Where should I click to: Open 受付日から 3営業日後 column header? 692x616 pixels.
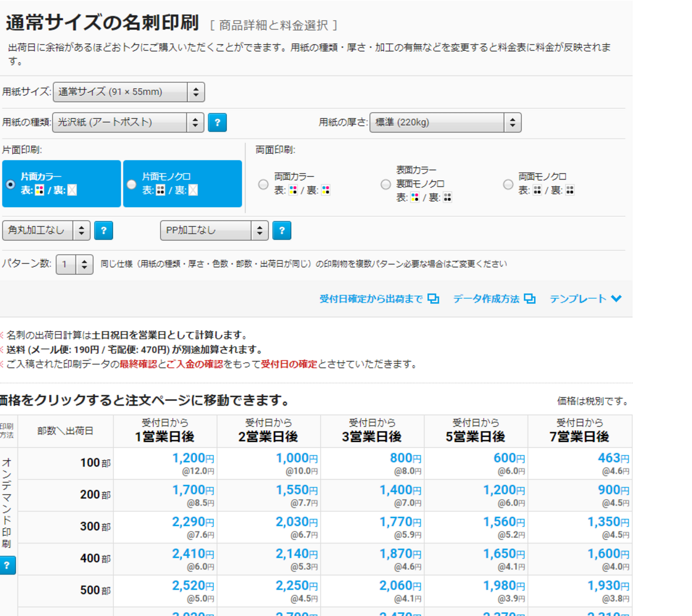(x=372, y=431)
